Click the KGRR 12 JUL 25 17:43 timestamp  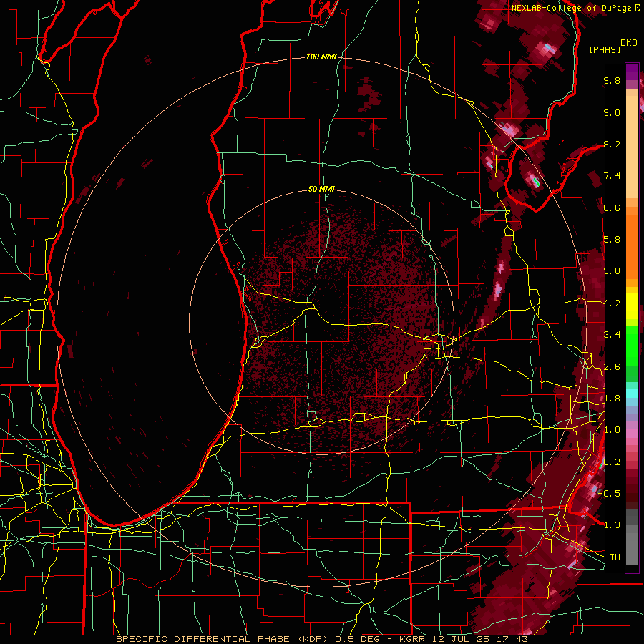(463, 639)
